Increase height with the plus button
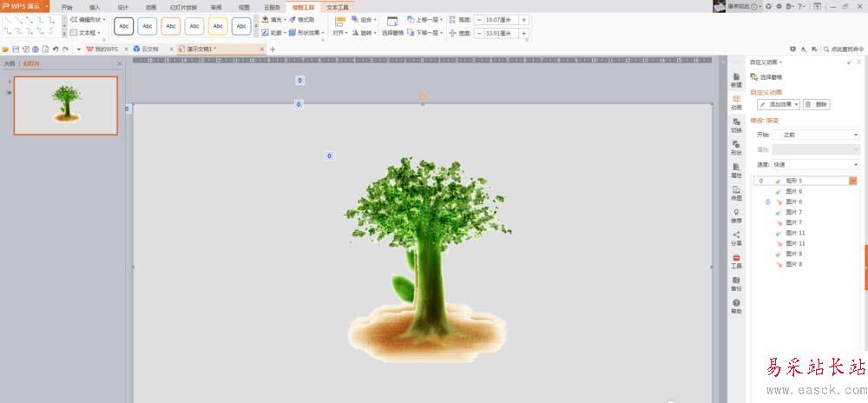868x403 pixels. click(x=523, y=19)
